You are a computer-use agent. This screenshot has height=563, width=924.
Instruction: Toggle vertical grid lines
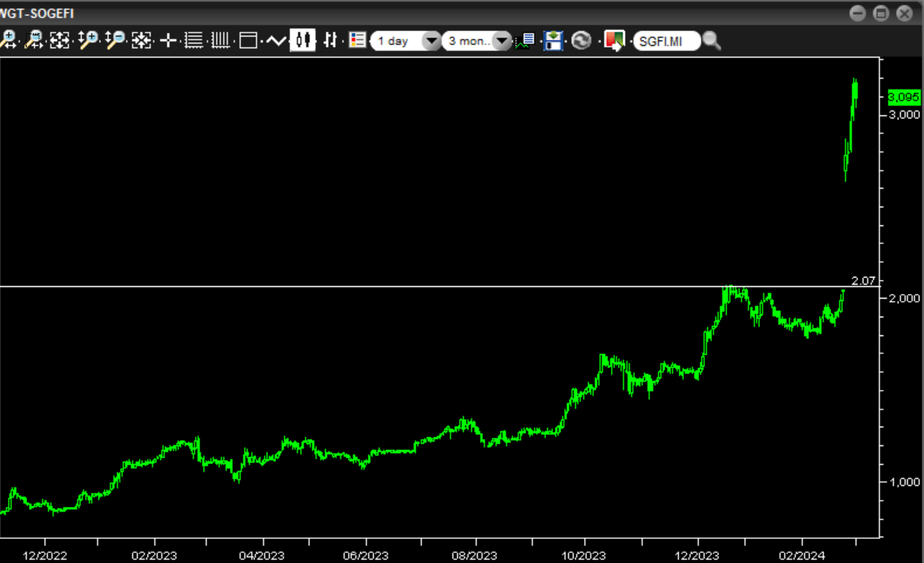[220, 40]
